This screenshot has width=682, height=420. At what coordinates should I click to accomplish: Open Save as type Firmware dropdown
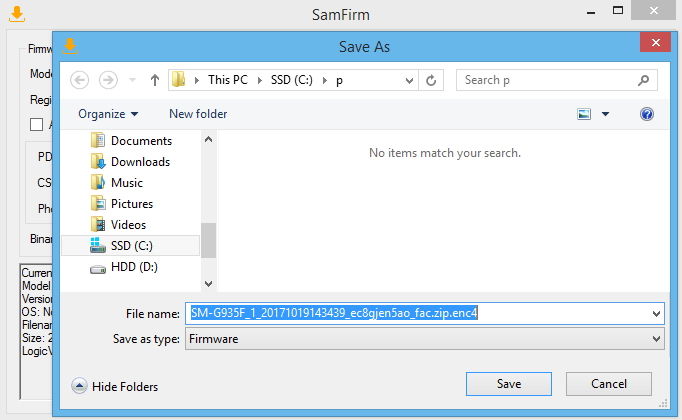pyautogui.click(x=425, y=339)
